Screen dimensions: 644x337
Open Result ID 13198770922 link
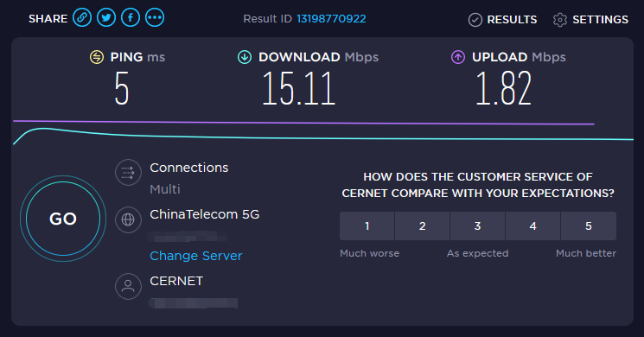[331, 19]
